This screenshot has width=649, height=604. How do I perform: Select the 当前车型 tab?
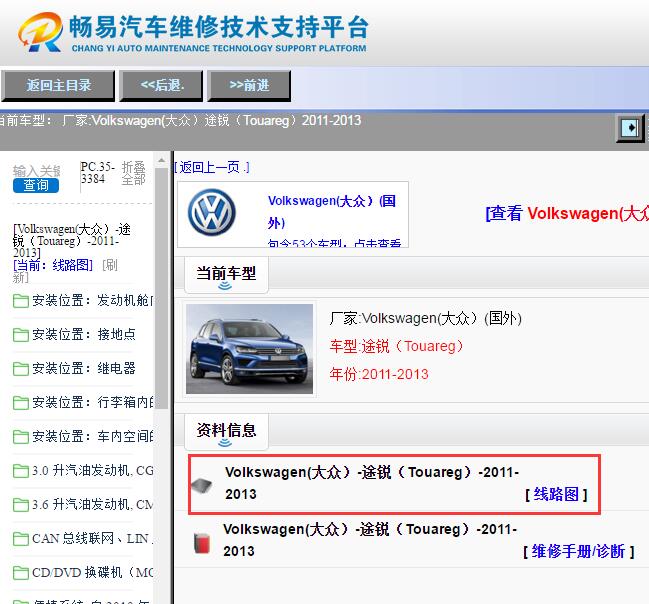point(226,274)
